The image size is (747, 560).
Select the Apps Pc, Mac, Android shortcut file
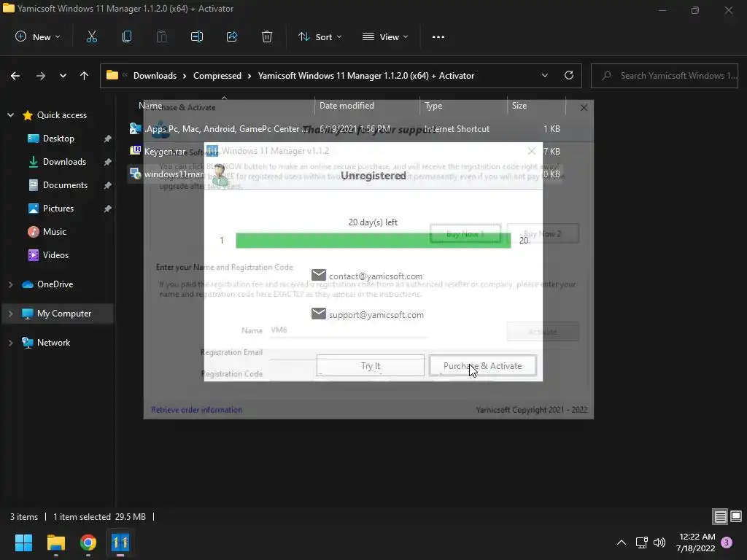(x=219, y=129)
